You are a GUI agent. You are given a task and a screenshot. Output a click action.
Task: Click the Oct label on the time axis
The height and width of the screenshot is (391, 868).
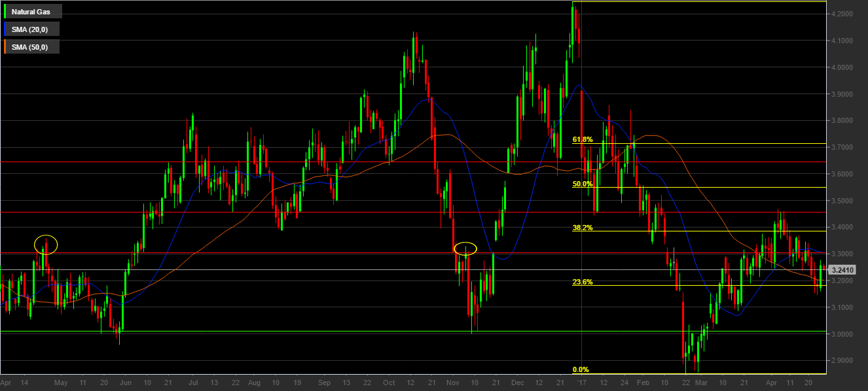(x=389, y=382)
